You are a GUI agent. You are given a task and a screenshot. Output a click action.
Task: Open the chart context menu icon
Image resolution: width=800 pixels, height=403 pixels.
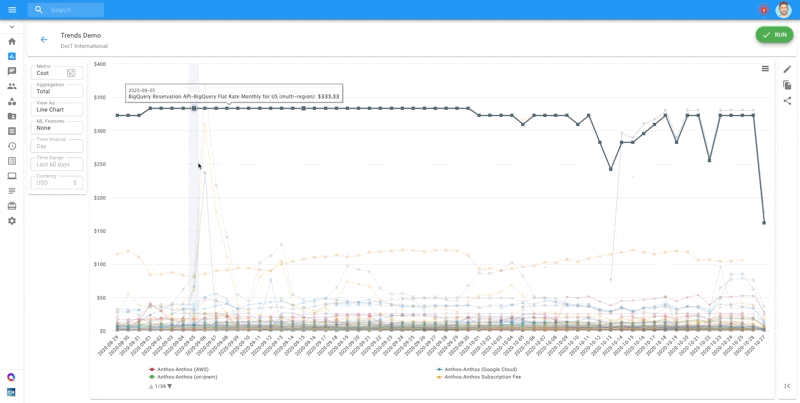(x=765, y=68)
